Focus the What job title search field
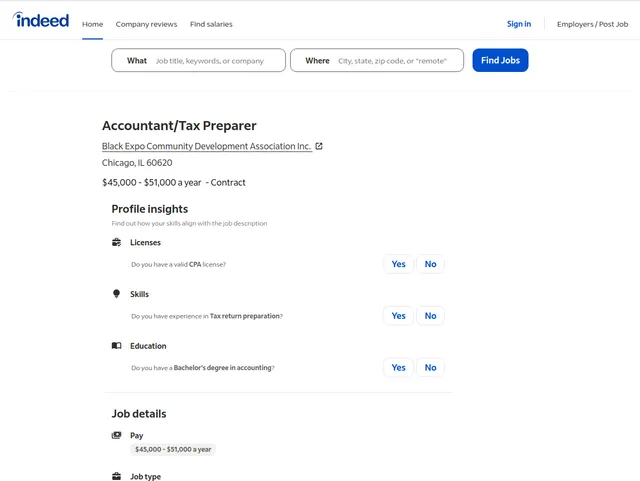This screenshot has height=481, width=640. tap(215, 61)
